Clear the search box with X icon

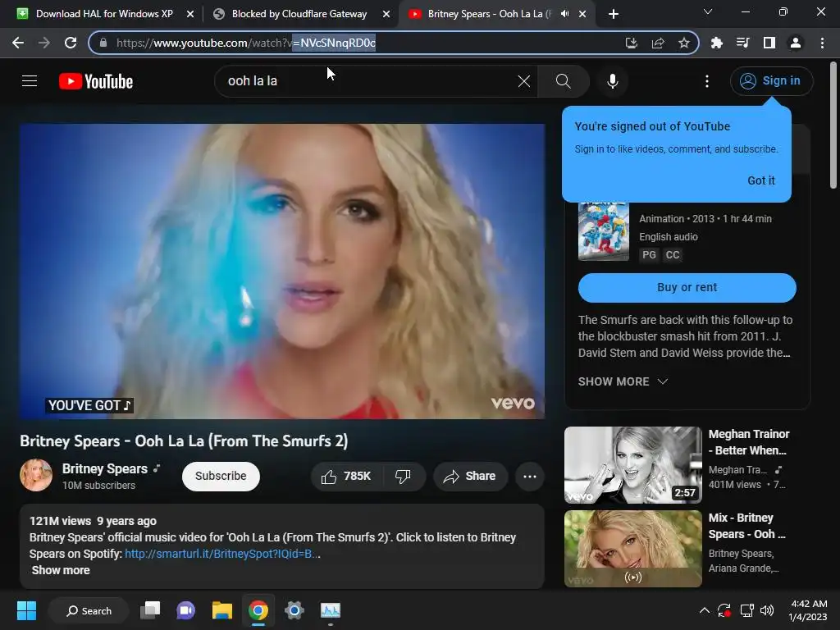(524, 81)
